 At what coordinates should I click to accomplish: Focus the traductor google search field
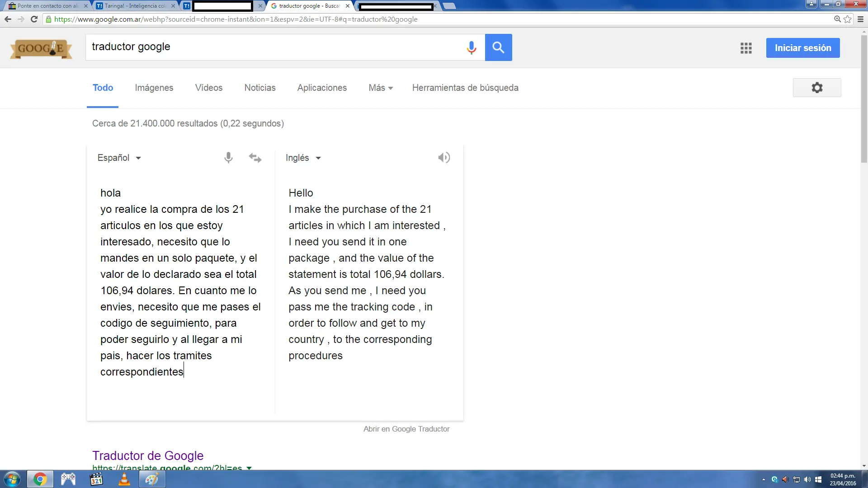(x=276, y=47)
